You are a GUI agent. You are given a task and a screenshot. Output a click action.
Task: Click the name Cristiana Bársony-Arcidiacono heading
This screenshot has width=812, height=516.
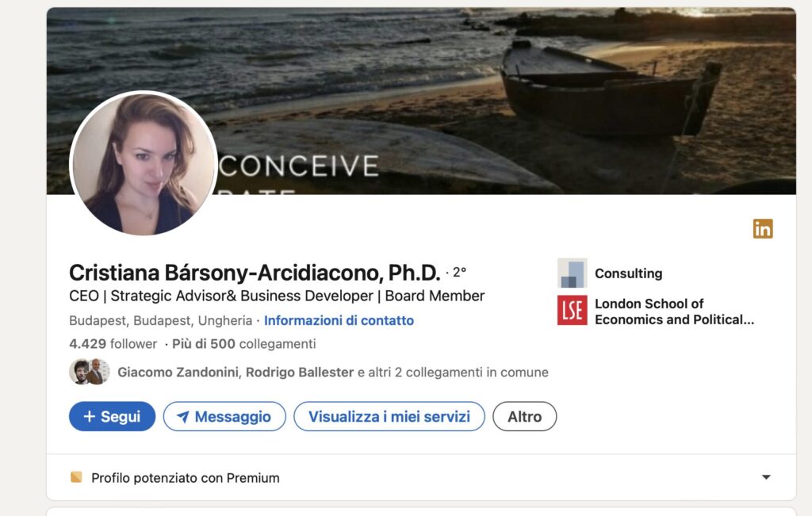254,273
